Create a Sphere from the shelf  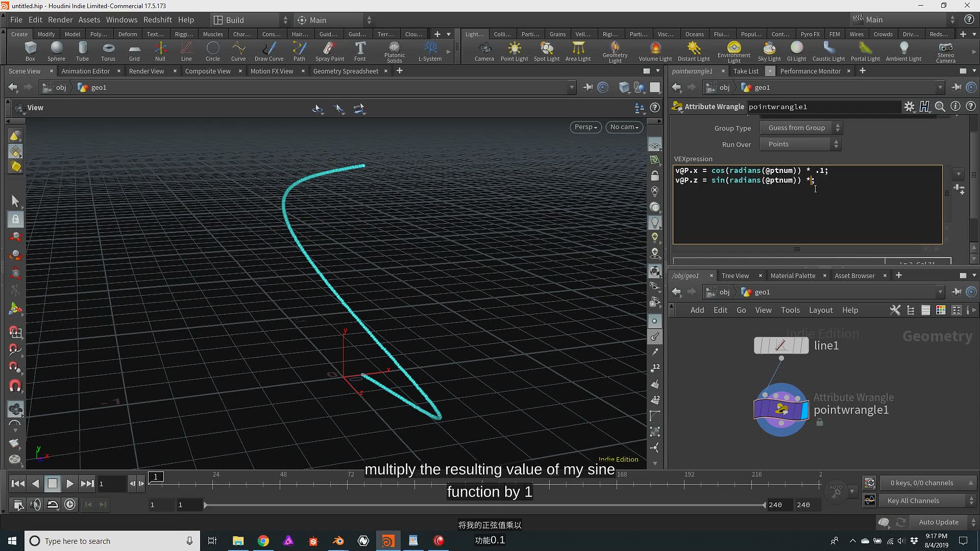coord(56,52)
